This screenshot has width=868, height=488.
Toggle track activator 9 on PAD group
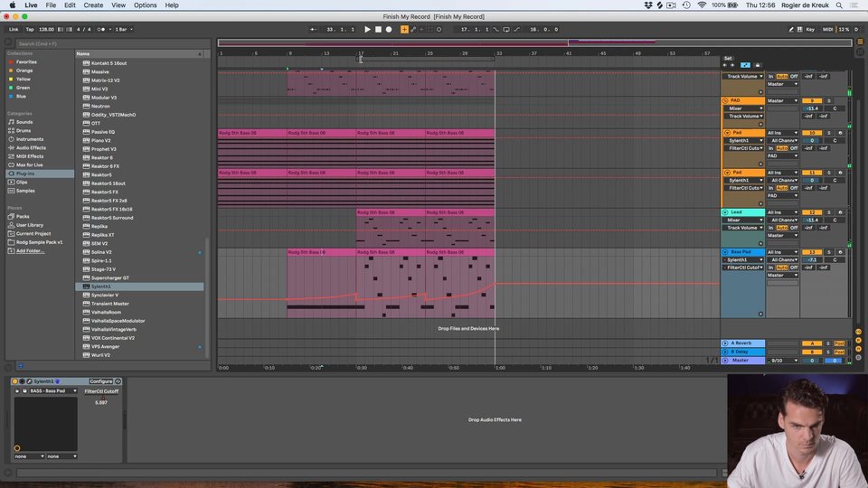point(812,100)
